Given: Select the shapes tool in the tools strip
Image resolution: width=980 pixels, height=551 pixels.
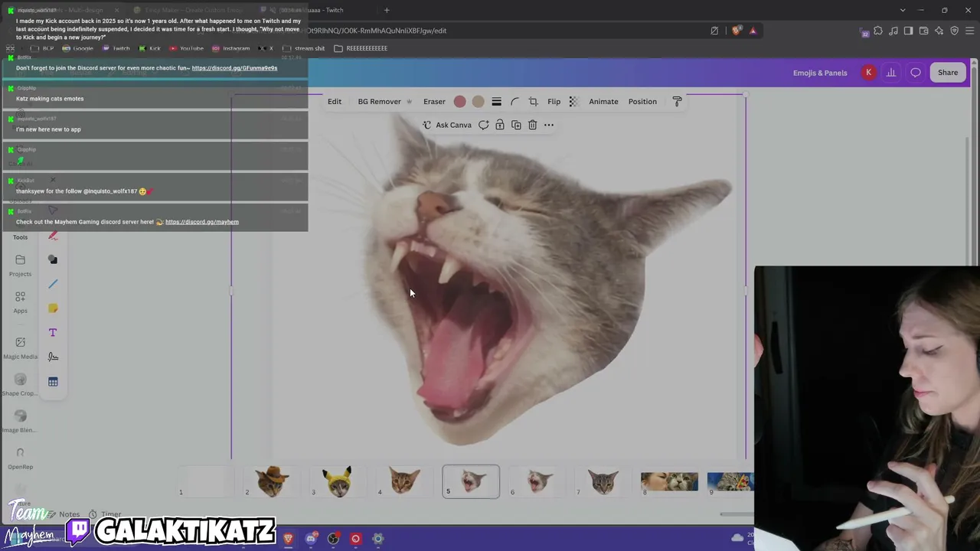Looking at the screenshot, I should 53,259.
